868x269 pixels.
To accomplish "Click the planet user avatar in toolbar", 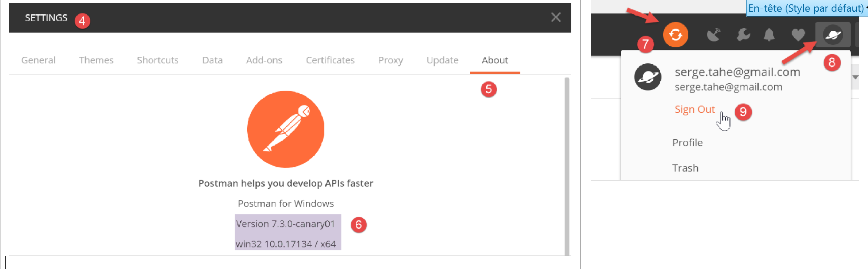I will pos(833,35).
